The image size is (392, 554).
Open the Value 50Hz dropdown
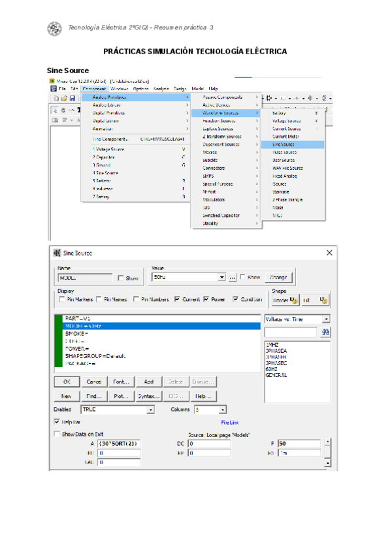click(221, 277)
